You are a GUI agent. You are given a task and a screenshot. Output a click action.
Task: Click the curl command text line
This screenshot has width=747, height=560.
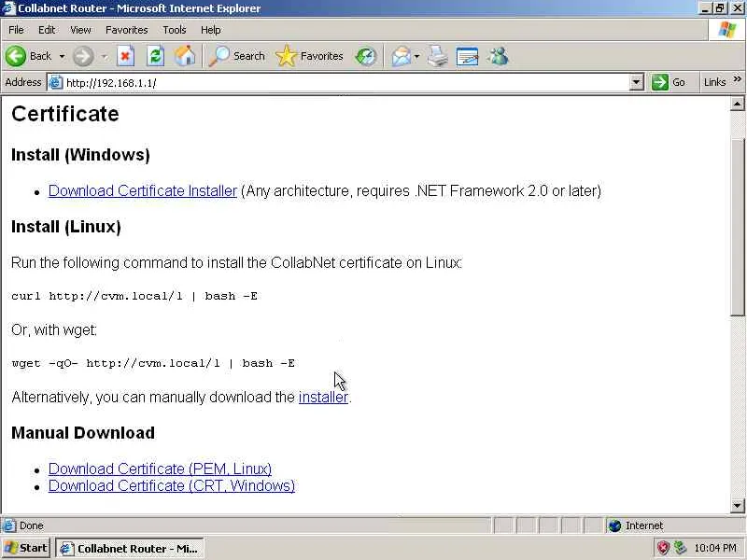tap(134, 296)
